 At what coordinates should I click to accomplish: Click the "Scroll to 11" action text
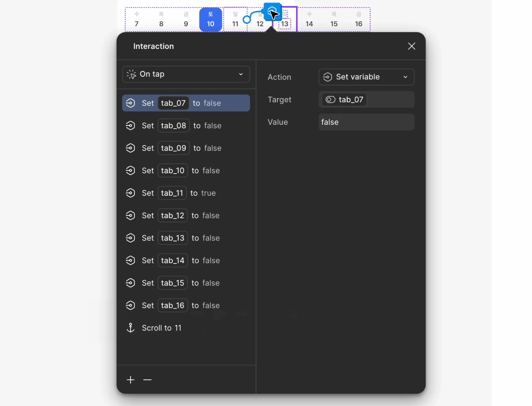pyautogui.click(x=162, y=328)
